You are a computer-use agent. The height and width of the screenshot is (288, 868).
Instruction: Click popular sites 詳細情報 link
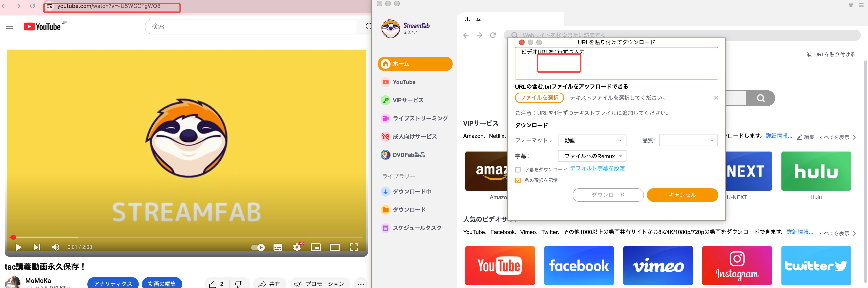point(800,232)
